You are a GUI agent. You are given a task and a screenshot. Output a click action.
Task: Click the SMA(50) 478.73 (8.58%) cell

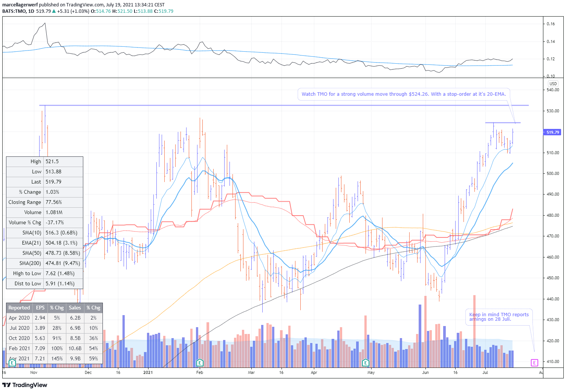(x=63, y=253)
